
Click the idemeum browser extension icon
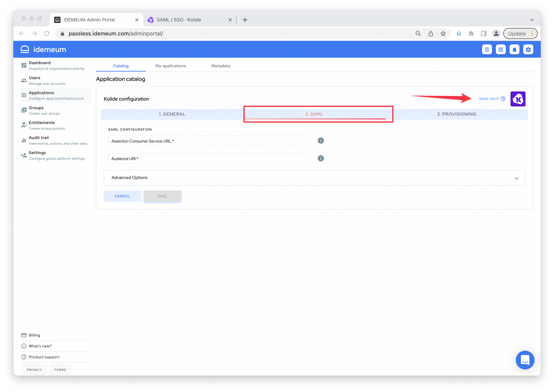point(459,34)
